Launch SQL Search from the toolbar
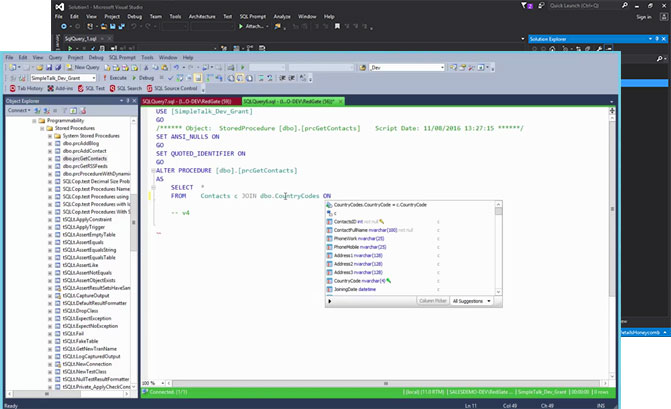Image resolution: width=671 pixels, height=409 pixels. click(125, 89)
